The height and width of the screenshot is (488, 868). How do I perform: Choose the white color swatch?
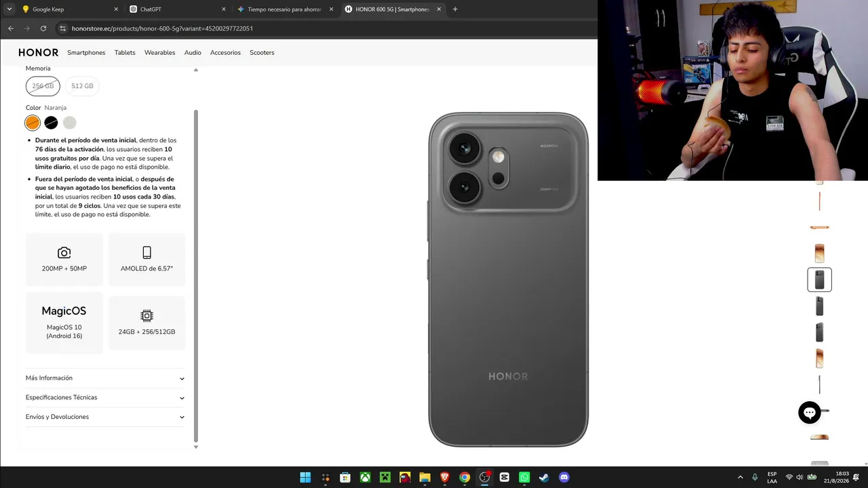69,123
